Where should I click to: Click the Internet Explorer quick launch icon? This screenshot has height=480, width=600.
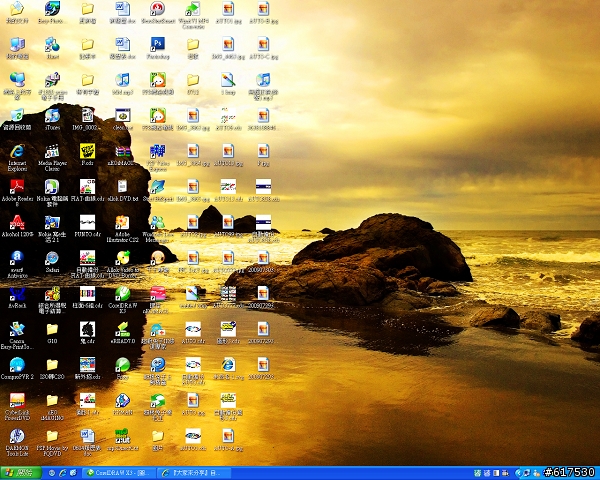[62, 473]
